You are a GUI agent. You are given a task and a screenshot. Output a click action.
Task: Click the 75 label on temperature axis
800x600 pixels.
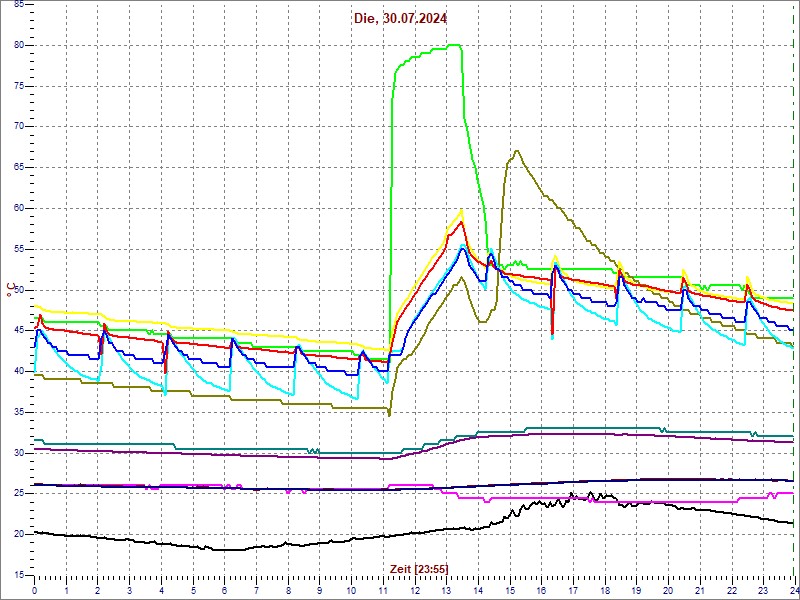pyautogui.click(x=18, y=86)
